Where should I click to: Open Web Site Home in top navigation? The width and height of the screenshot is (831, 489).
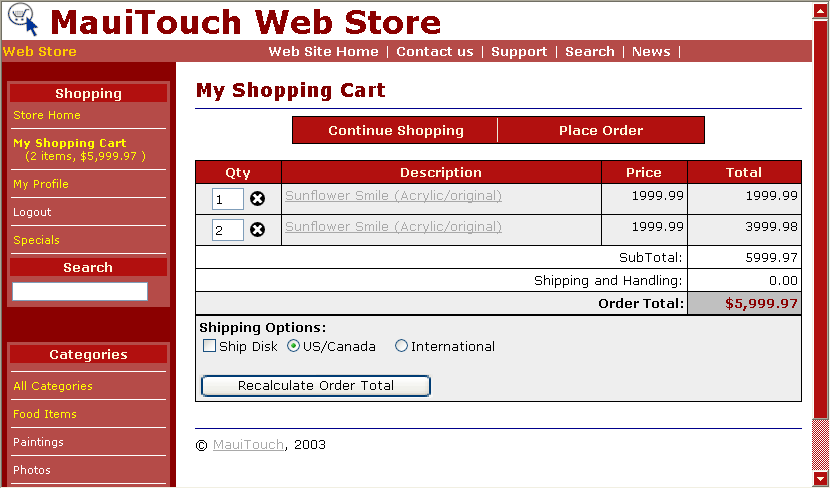(323, 52)
